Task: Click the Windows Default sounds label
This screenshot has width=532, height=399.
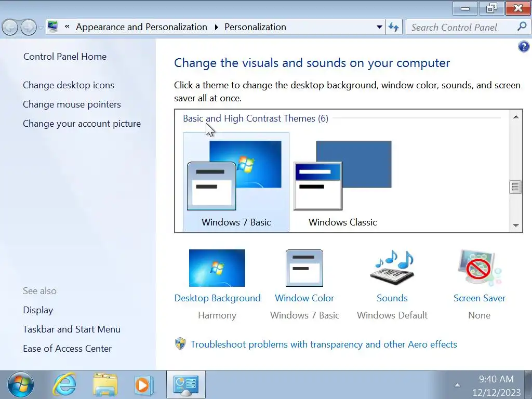Action: click(x=392, y=315)
